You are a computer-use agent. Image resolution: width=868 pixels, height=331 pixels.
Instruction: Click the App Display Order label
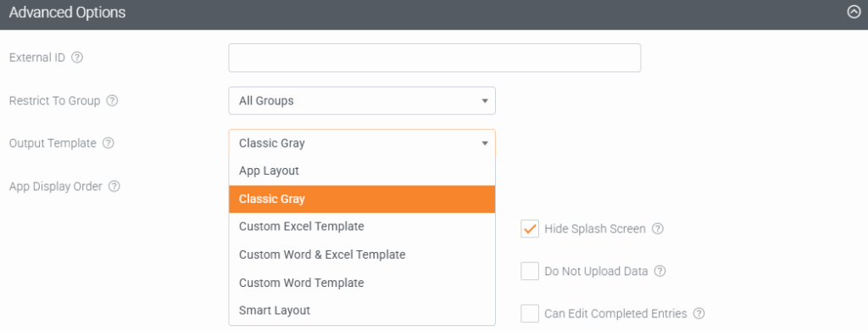pyautogui.click(x=56, y=186)
